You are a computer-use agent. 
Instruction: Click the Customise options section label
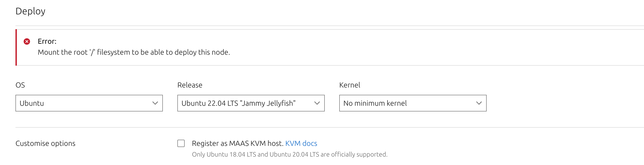(x=45, y=144)
